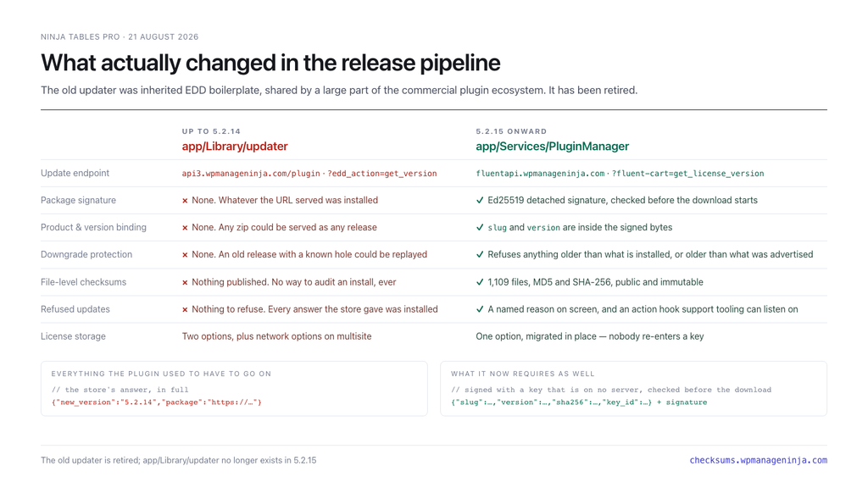Click the green checkmark beside Refuses anything older

click(x=480, y=254)
